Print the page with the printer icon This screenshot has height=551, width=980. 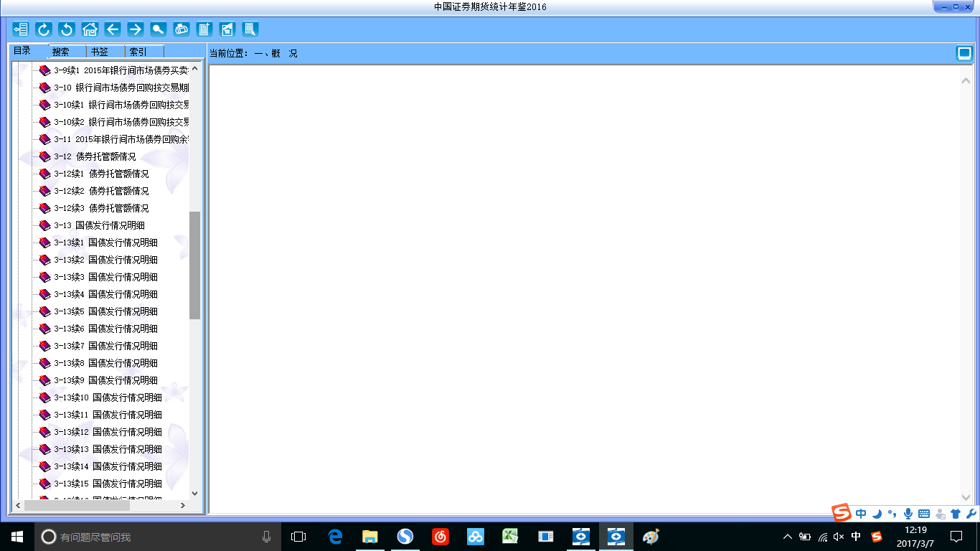coord(182,29)
